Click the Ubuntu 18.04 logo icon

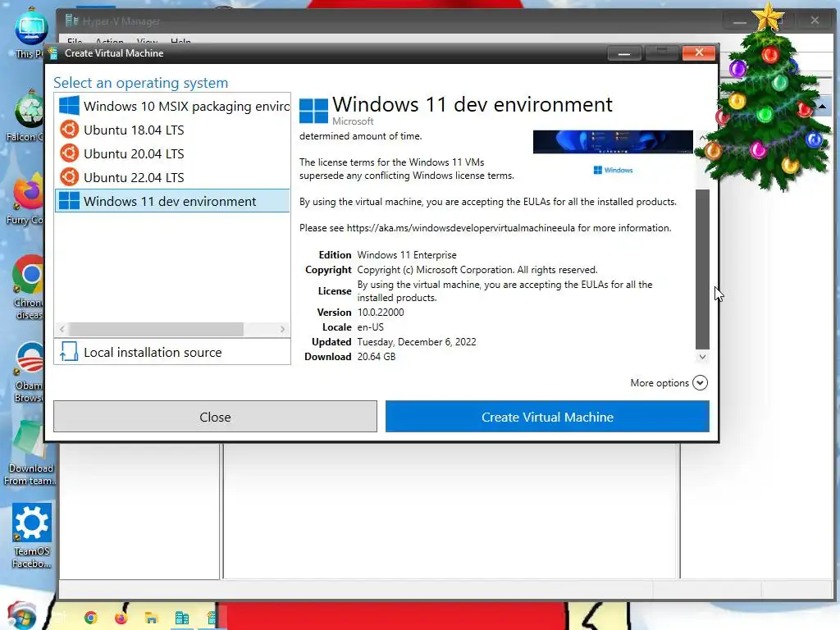click(x=69, y=130)
